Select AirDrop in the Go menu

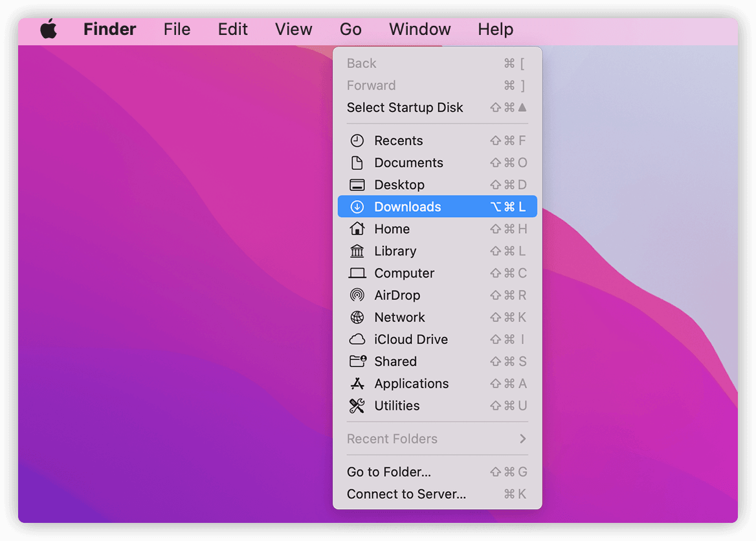[x=438, y=295]
